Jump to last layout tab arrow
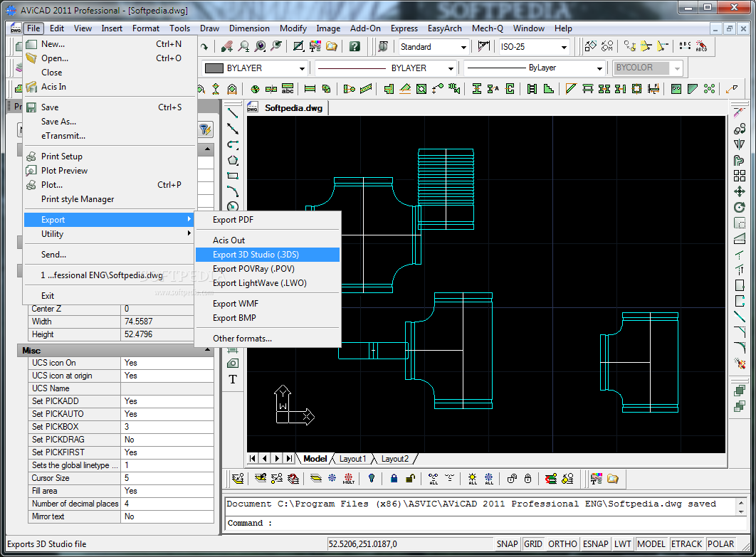The width and height of the screenshot is (756, 557). point(289,458)
